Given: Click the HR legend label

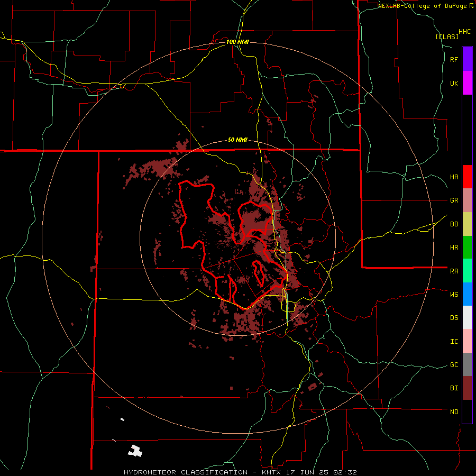Looking at the screenshot, I should point(454,248).
